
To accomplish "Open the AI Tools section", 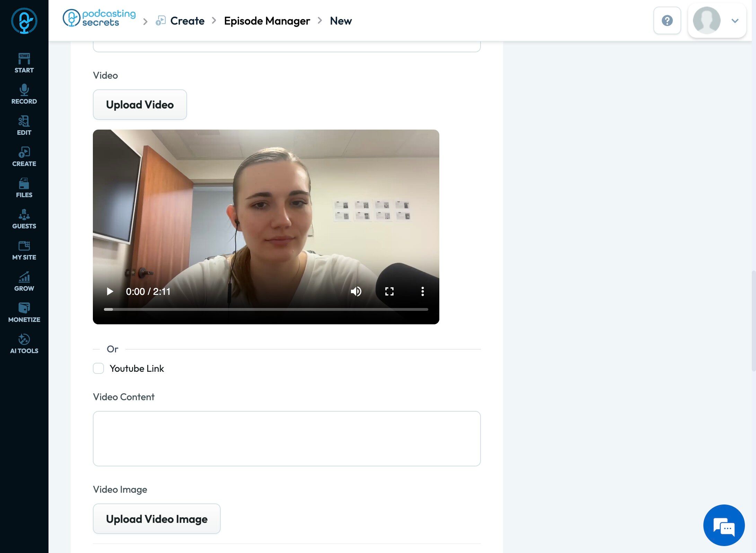I will point(24,344).
